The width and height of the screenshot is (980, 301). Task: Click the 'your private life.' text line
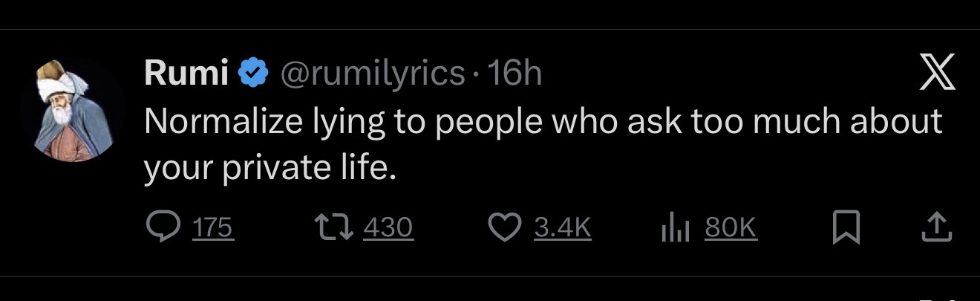click(266, 169)
